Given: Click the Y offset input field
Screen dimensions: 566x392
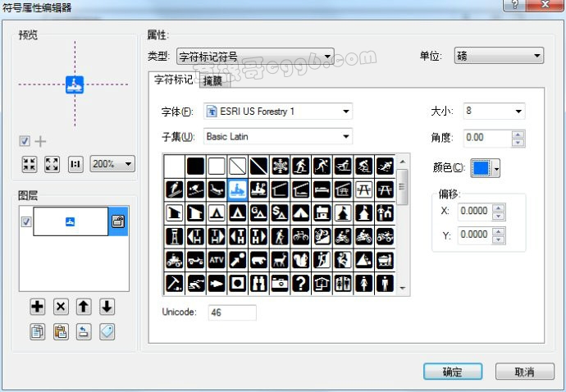Looking at the screenshot, I should click(x=475, y=235).
